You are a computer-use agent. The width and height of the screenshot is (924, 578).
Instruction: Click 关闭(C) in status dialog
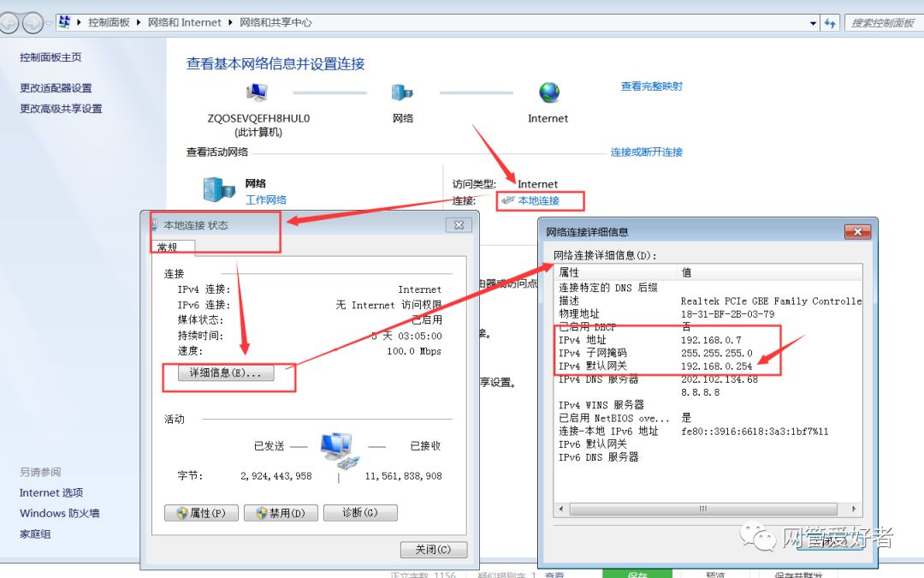click(433, 550)
